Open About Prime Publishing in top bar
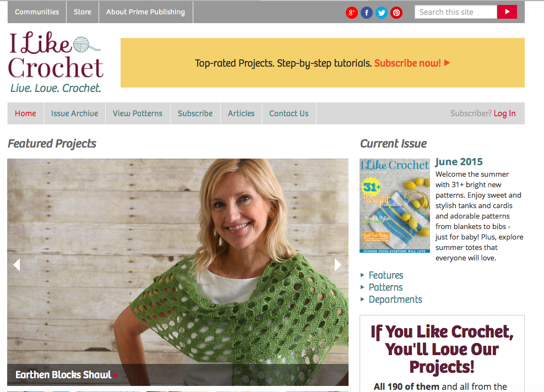The height and width of the screenshot is (392, 544). 145,12
